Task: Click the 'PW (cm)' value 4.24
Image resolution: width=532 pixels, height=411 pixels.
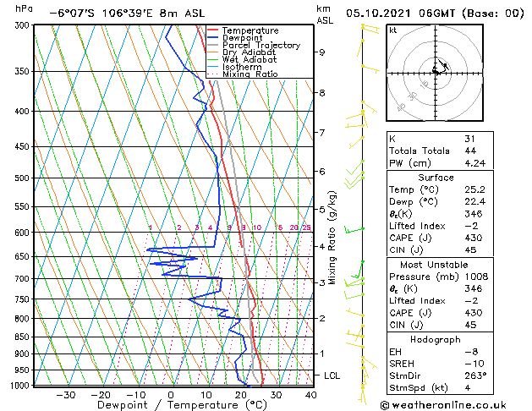Action: pyautogui.click(x=475, y=163)
